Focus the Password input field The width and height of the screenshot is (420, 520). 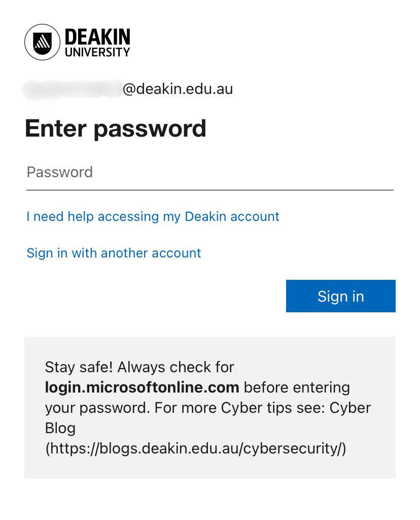click(x=209, y=172)
